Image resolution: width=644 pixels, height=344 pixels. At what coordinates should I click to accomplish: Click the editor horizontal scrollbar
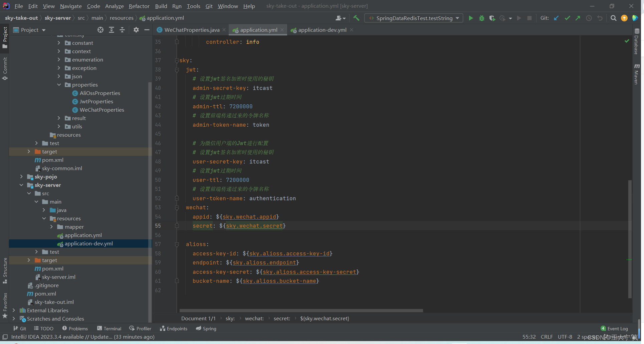(x=301, y=311)
